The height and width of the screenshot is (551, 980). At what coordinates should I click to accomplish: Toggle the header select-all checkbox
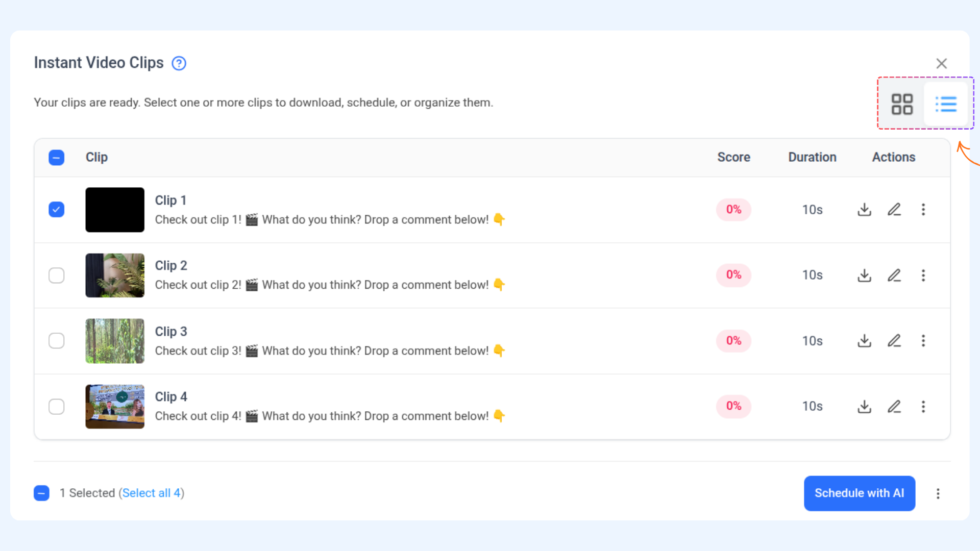click(x=56, y=158)
